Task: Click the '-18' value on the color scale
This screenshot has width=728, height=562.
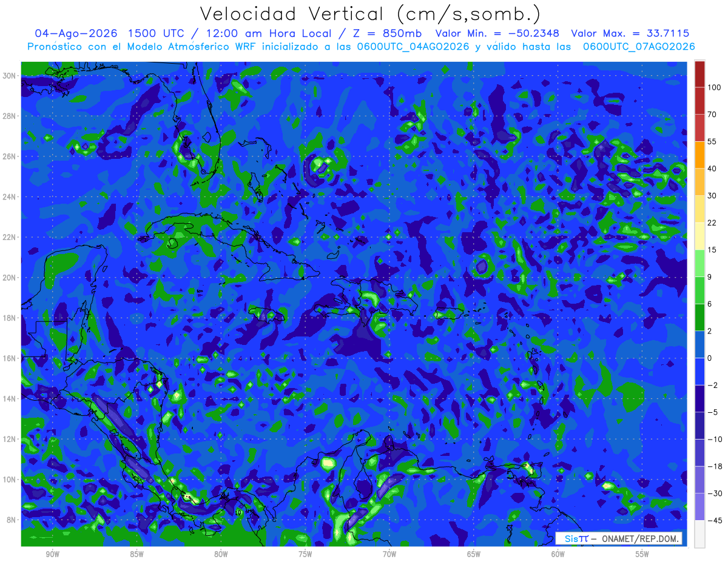Action: (714, 466)
